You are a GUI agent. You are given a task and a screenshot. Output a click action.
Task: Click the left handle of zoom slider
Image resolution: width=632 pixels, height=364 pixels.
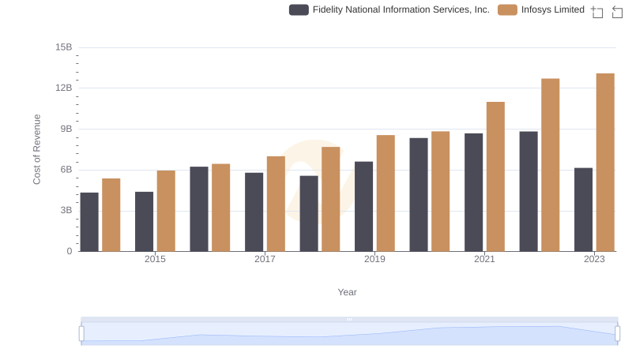pos(81,333)
